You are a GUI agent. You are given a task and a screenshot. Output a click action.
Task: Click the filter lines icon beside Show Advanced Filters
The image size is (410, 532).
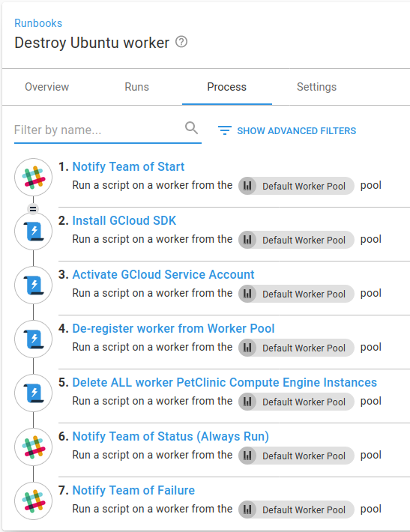[x=225, y=130]
